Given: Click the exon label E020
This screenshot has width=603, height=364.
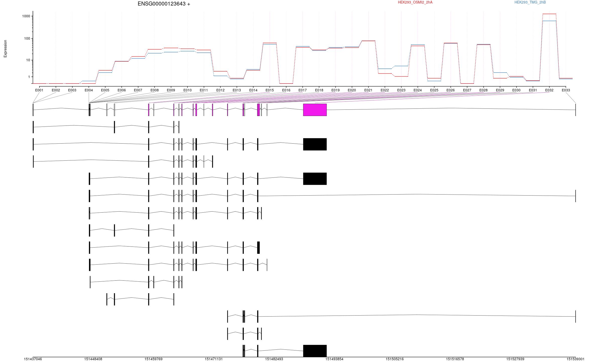Looking at the screenshot, I should pos(352,90).
